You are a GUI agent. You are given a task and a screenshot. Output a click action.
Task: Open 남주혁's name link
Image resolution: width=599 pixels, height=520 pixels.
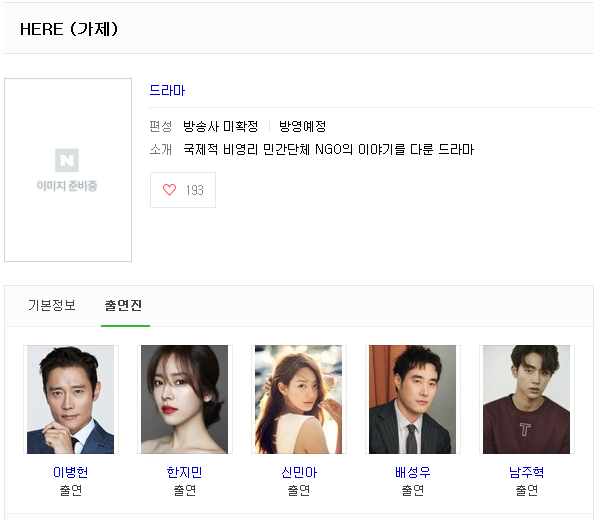(x=526, y=473)
